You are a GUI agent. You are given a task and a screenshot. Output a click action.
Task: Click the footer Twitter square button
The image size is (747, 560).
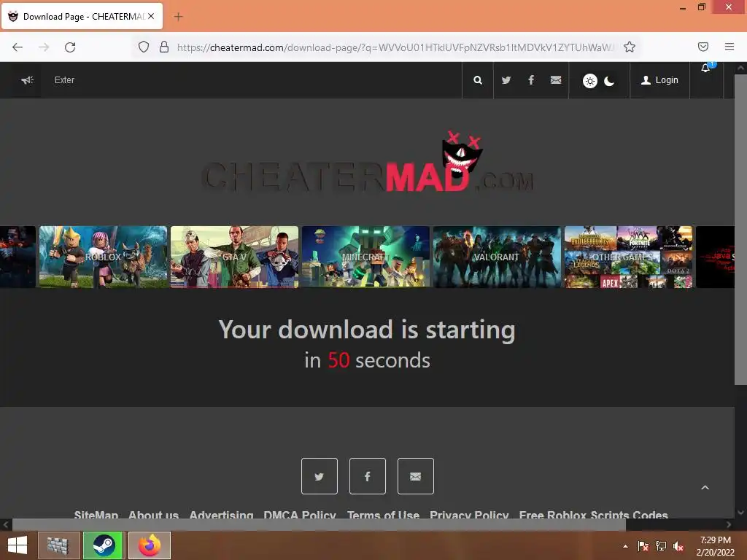320,476
